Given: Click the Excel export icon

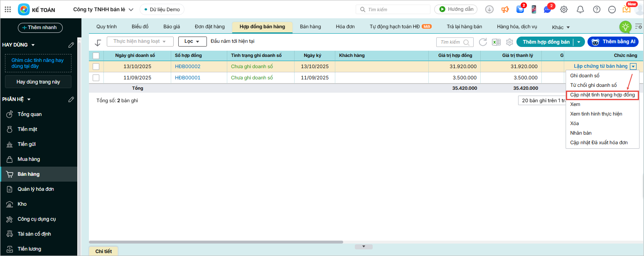Looking at the screenshot, I should pos(496,42).
